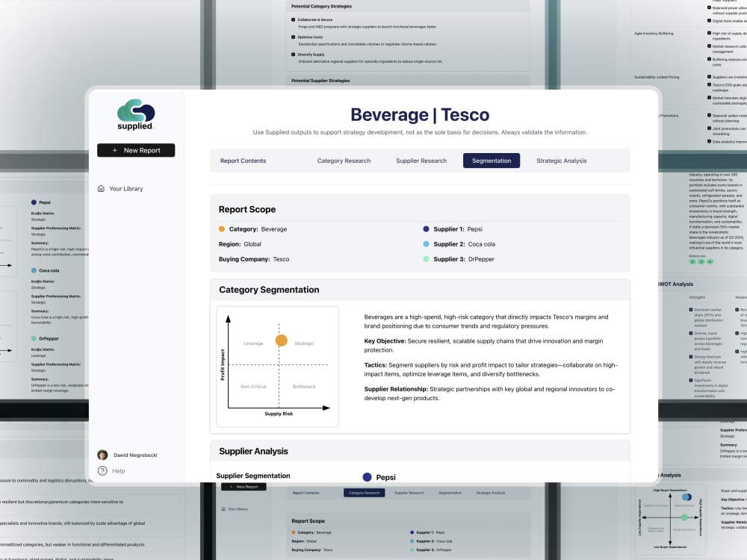Select the Segmentation tab
The image size is (747, 560).
click(492, 161)
